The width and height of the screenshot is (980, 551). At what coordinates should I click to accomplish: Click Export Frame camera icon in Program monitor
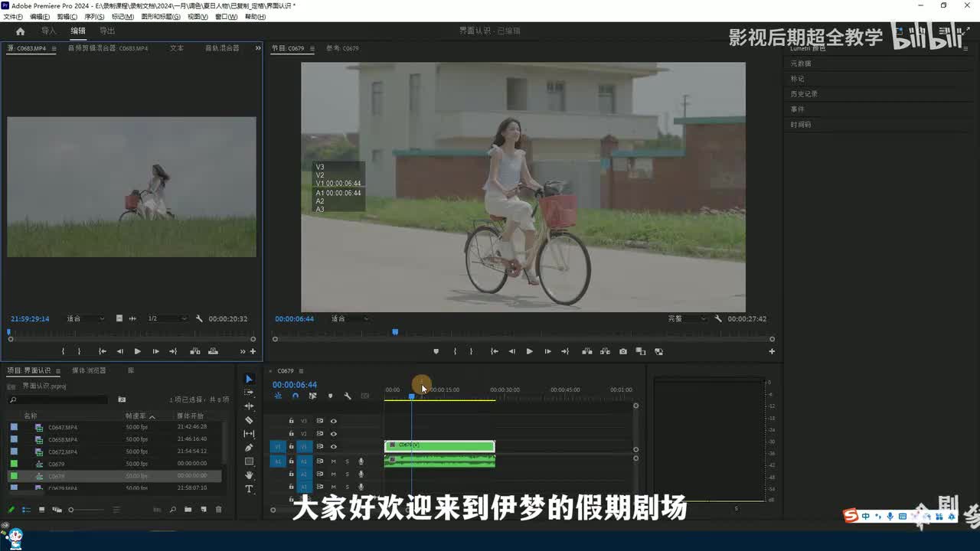tap(622, 351)
